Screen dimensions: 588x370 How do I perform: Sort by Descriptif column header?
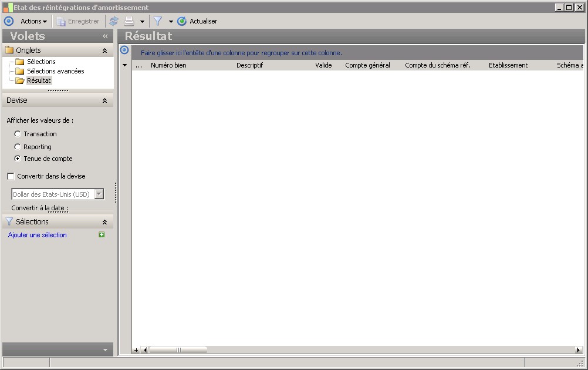tap(249, 65)
